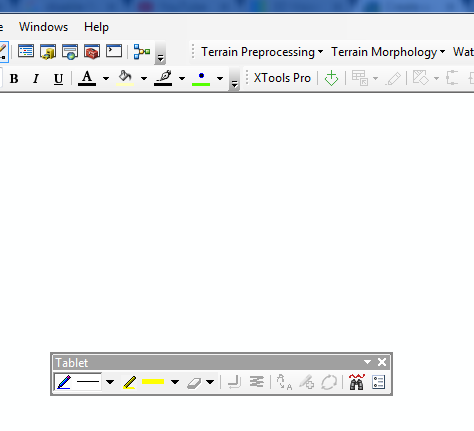The width and height of the screenshot is (474, 431).
Task: Open the XTools Pro menu
Action: [x=282, y=78]
